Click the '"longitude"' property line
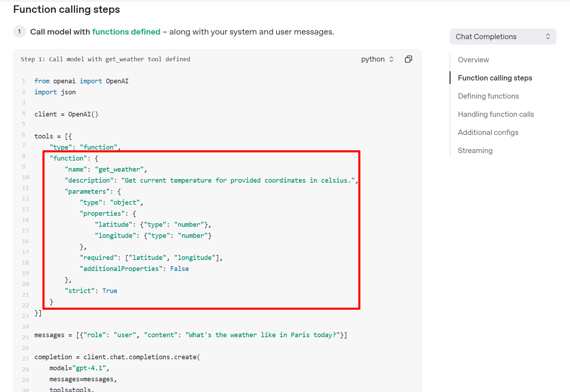570x392 pixels. coord(153,236)
